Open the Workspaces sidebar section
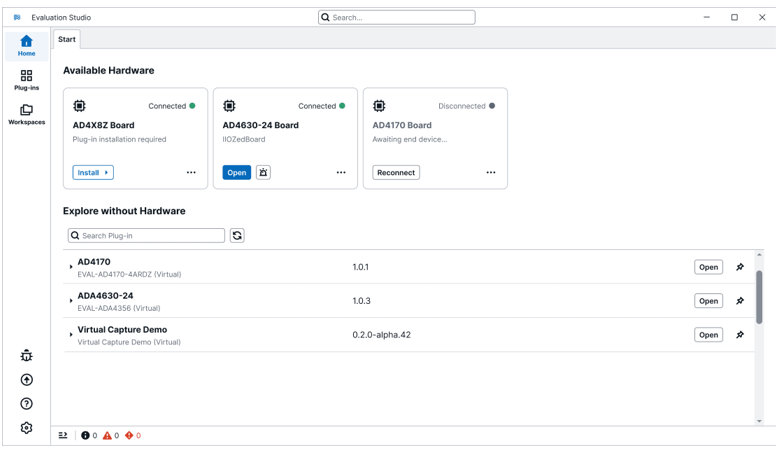Viewport: 776px width, 450px height. [26, 114]
